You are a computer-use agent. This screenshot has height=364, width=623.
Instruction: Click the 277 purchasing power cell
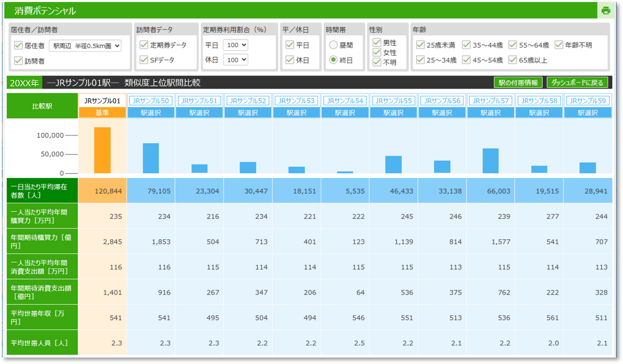(539, 216)
